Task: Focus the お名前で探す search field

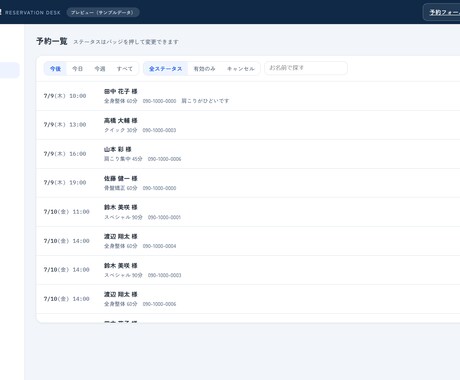Action: click(x=306, y=68)
